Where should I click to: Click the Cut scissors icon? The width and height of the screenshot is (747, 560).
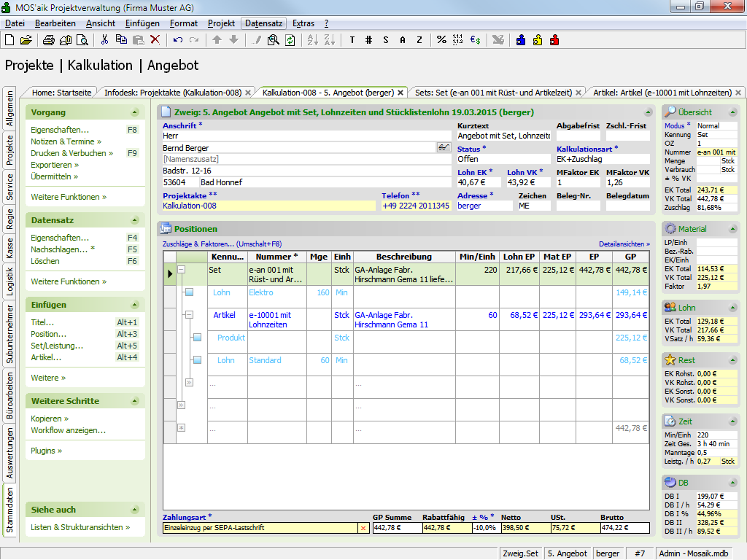pyautogui.click(x=104, y=40)
